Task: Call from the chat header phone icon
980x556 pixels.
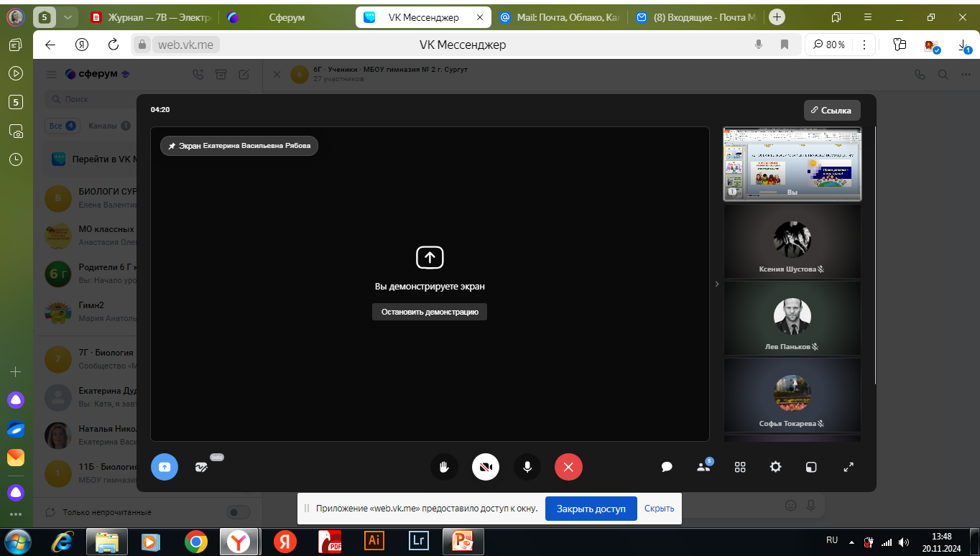Action: 920,74
